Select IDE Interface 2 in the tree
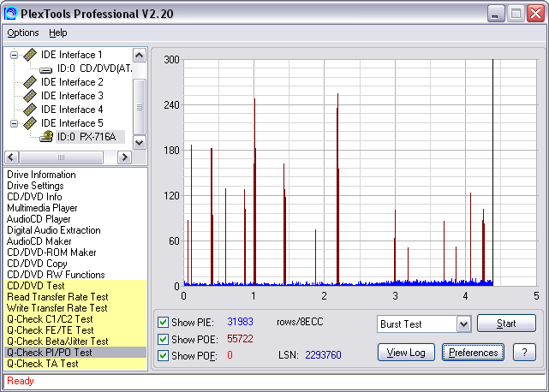The image size is (549, 392). (72, 82)
